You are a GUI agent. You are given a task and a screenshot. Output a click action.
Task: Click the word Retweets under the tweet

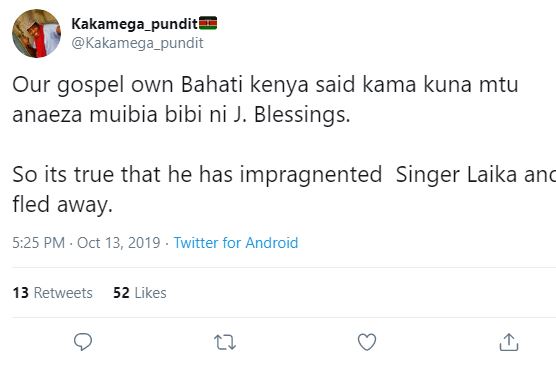pyautogui.click(x=63, y=293)
